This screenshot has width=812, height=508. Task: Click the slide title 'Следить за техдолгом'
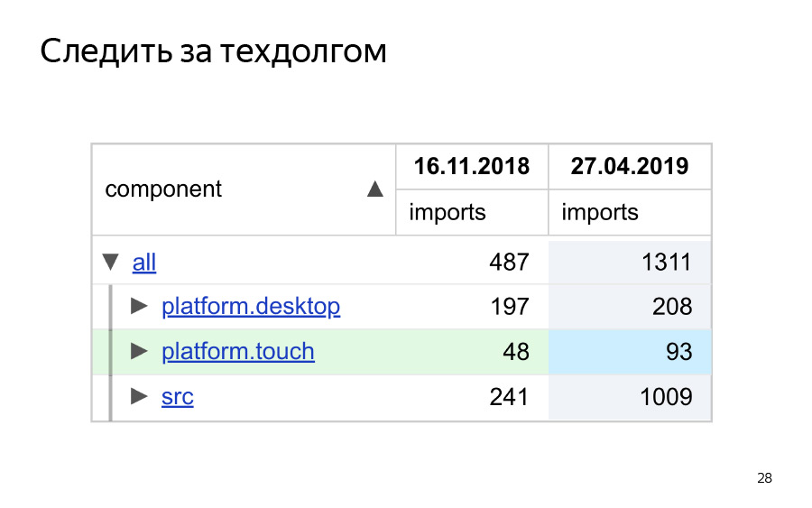tap(214, 51)
